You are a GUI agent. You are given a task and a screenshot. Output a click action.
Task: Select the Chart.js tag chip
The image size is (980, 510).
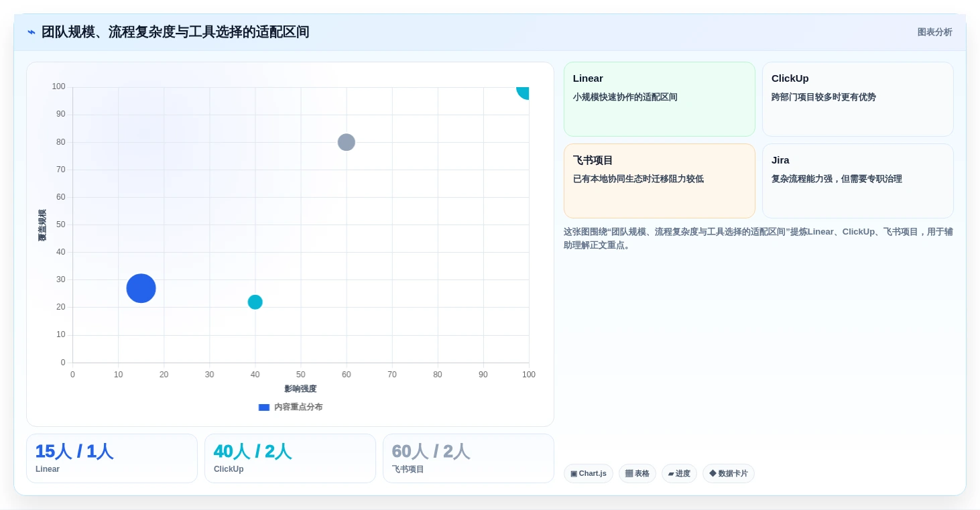click(589, 473)
